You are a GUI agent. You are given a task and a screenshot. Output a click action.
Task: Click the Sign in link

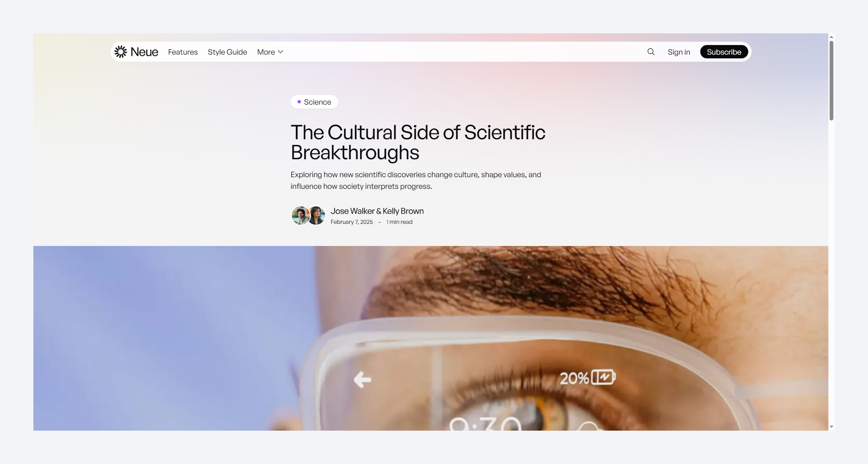coord(679,52)
